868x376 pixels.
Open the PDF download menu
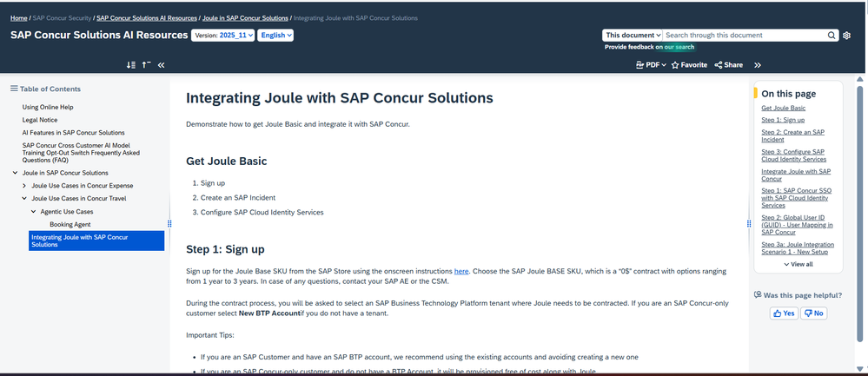coord(651,65)
